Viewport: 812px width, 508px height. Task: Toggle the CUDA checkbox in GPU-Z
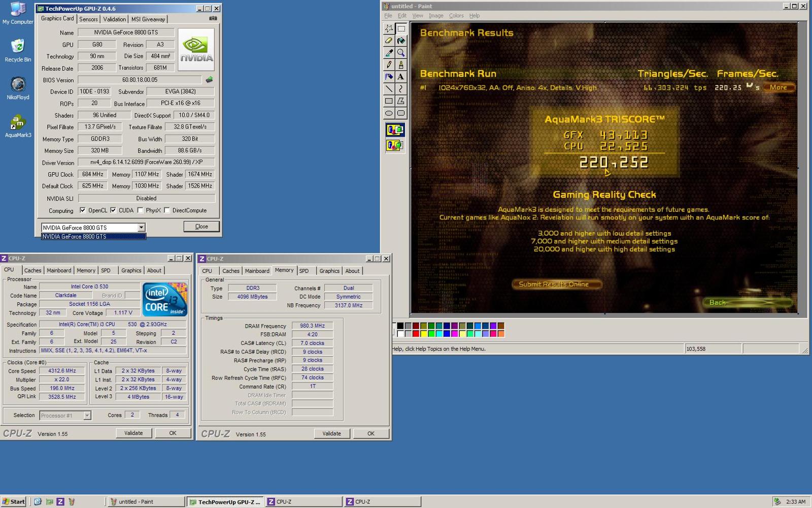point(113,210)
